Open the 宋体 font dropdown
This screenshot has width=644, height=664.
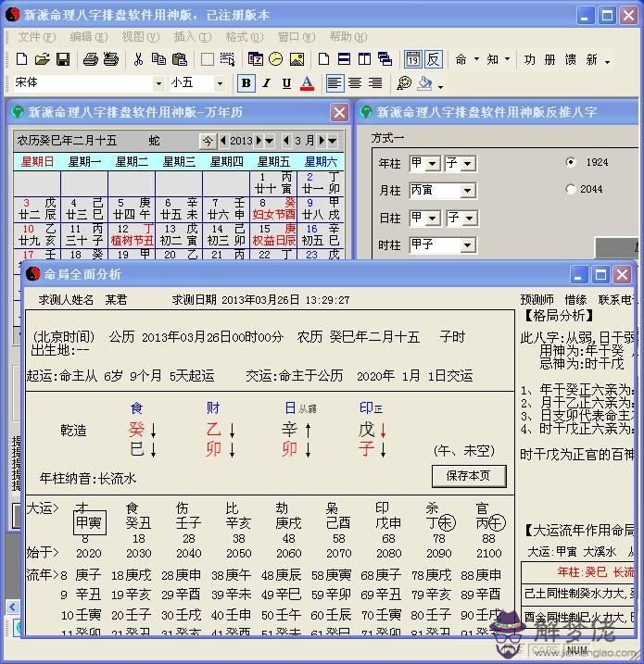point(158,83)
